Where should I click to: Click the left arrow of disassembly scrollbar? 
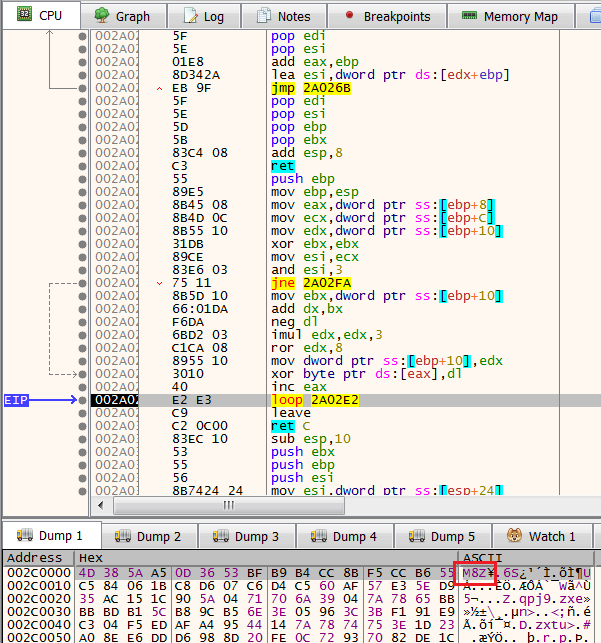[x=100, y=506]
